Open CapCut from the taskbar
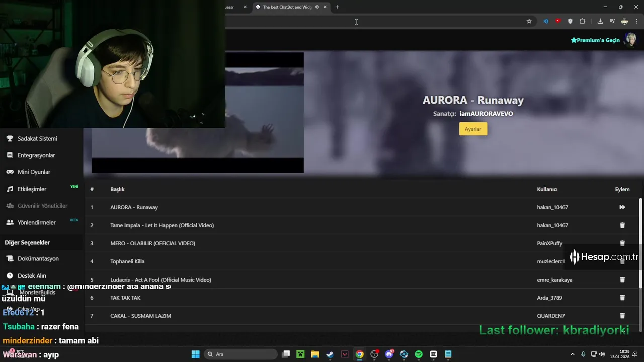 pos(433,354)
